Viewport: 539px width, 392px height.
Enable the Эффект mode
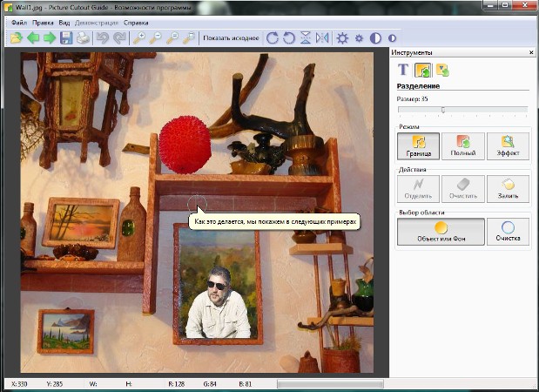(508, 145)
